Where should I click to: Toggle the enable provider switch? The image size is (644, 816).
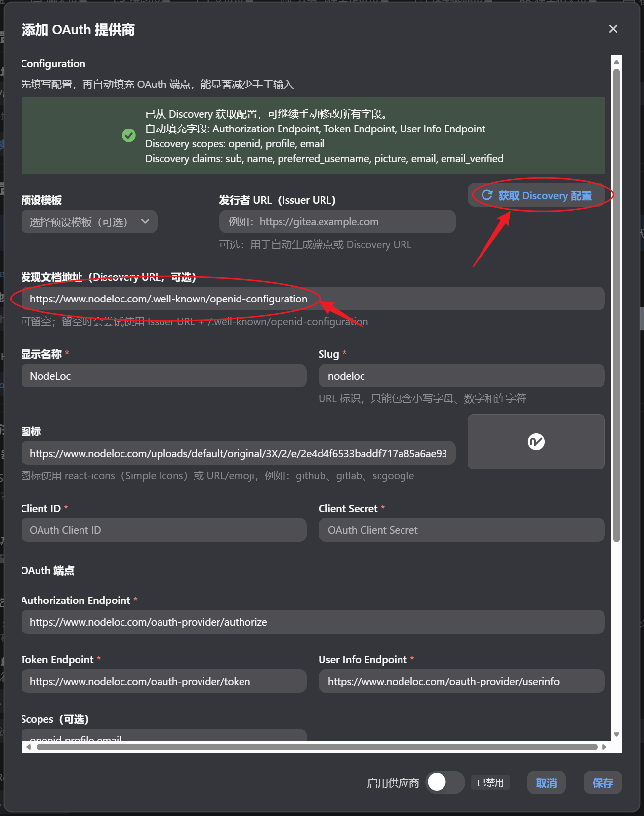(x=445, y=782)
